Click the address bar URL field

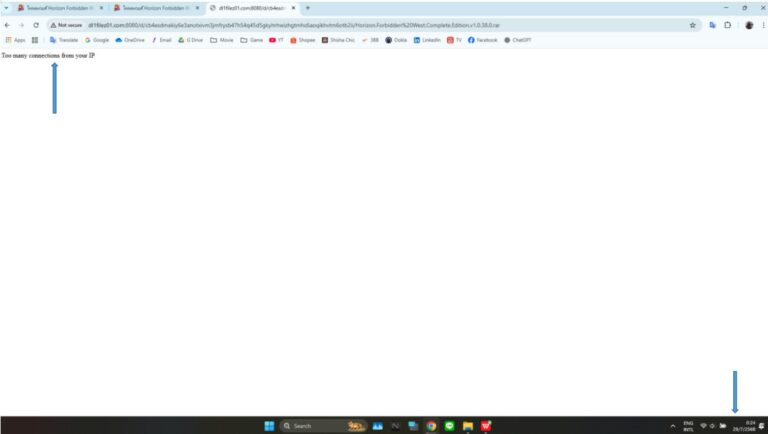click(x=380, y=25)
